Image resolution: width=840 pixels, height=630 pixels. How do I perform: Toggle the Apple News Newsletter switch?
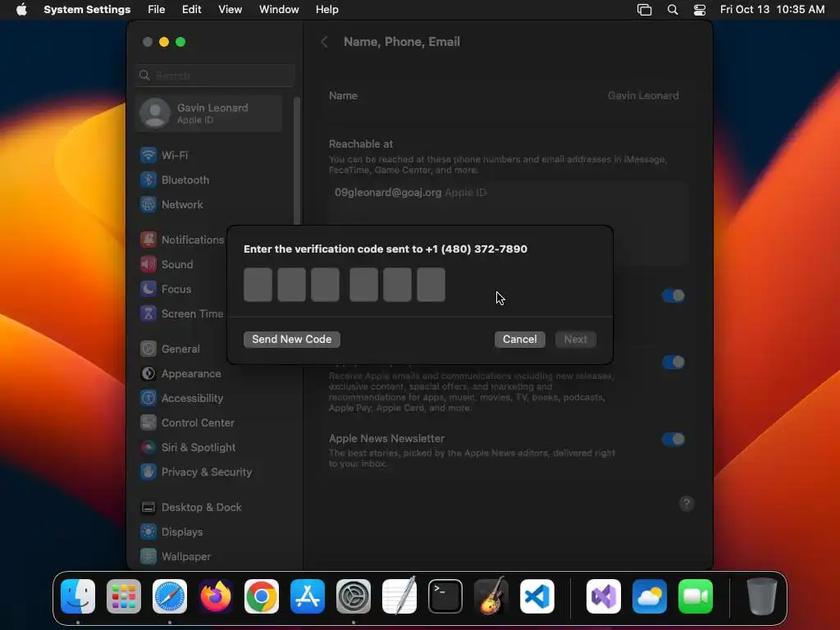pyautogui.click(x=673, y=440)
